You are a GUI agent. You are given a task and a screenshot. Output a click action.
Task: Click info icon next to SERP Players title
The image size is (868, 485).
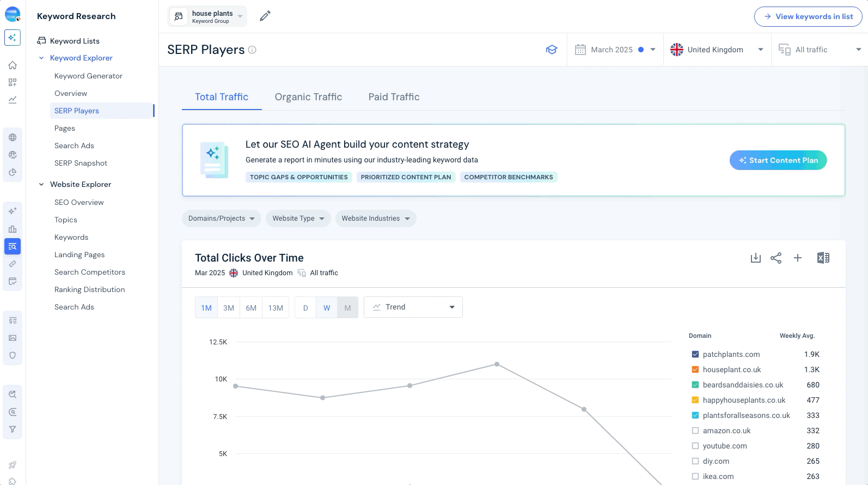click(252, 50)
